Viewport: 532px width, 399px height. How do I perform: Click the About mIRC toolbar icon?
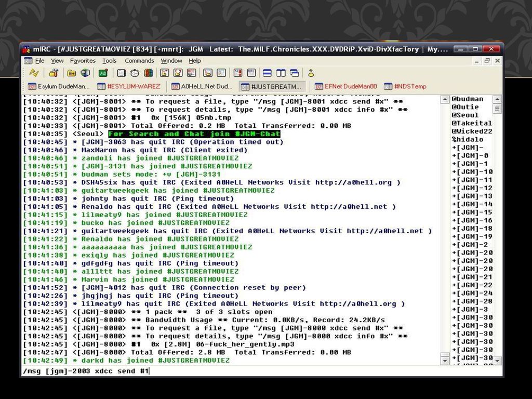point(311,73)
